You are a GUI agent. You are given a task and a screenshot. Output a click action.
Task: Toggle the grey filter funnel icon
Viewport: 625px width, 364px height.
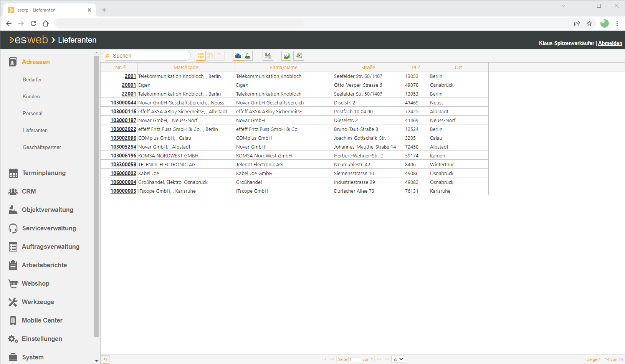pos(248,56)
